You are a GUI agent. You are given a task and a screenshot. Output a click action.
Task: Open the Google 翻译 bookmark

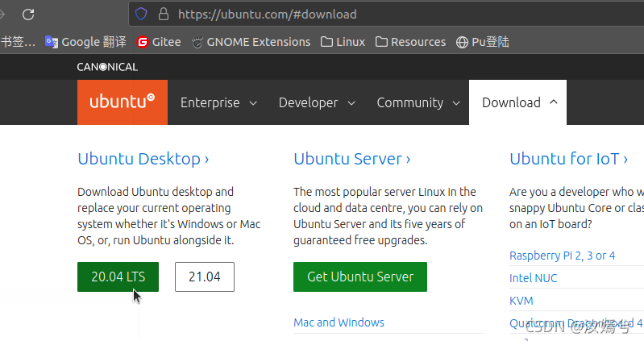(83, 42)
